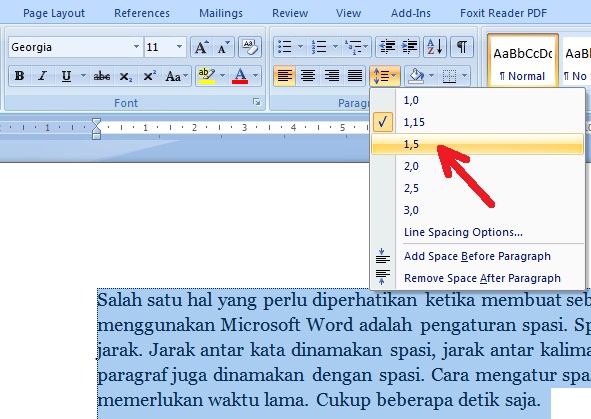Open the font name dropdown arrow
This screenshot has height=419, width=591.
pyautogui.click(x=136, y=47)
